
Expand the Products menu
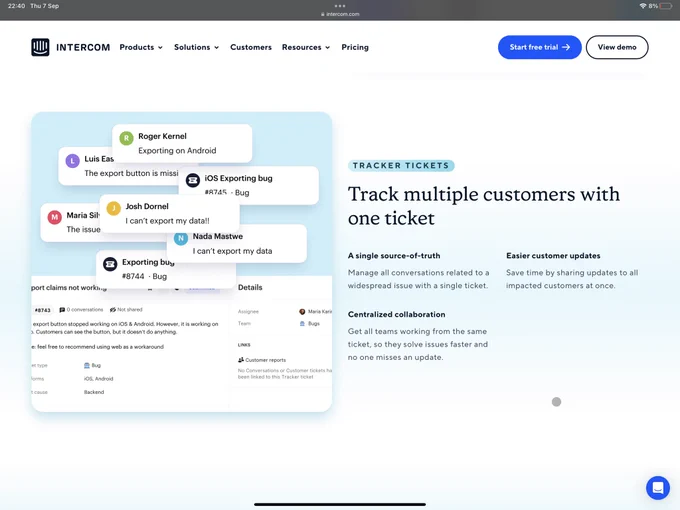pos(141,47)
